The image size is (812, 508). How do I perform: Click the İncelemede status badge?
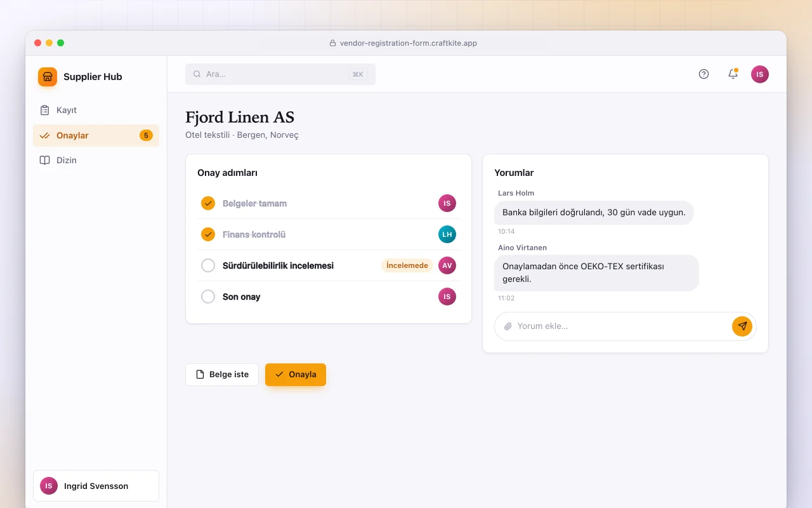[407, 265]
